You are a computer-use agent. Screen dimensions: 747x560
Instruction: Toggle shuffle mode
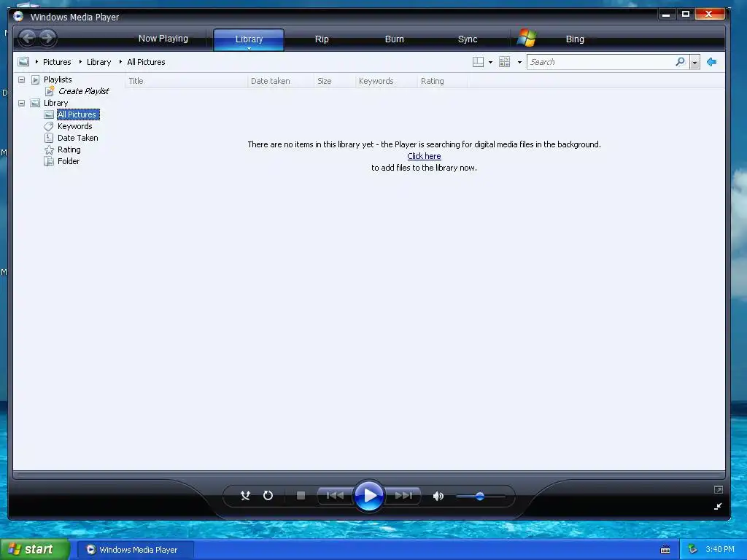click(x=245, y=496)
